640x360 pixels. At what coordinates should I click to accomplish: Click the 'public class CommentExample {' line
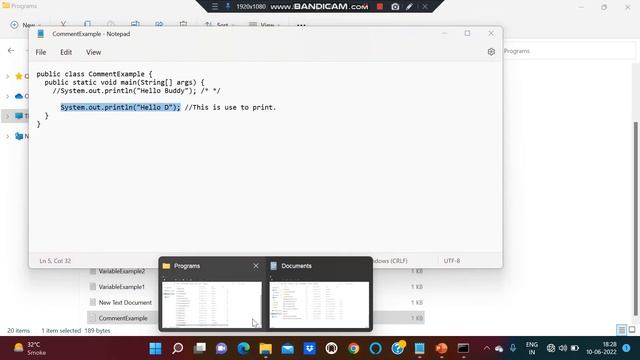tap(94, 74)
